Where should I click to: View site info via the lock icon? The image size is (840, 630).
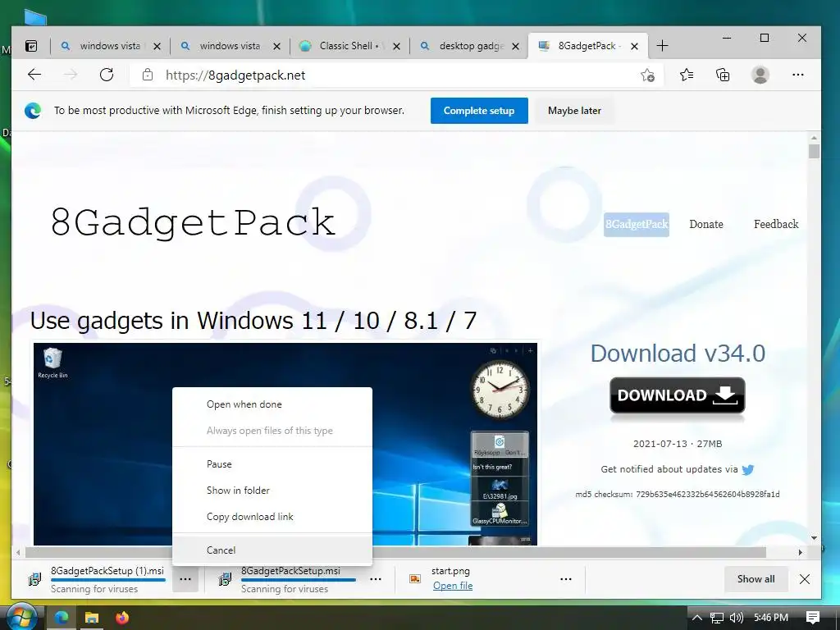tap(148, 75)
